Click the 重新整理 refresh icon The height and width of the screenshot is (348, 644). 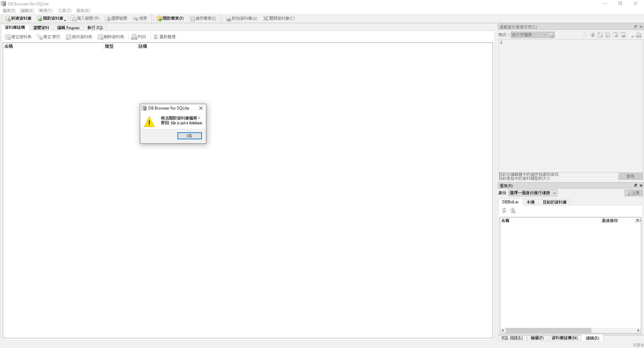pyautogui.click(x=156, y=37)
